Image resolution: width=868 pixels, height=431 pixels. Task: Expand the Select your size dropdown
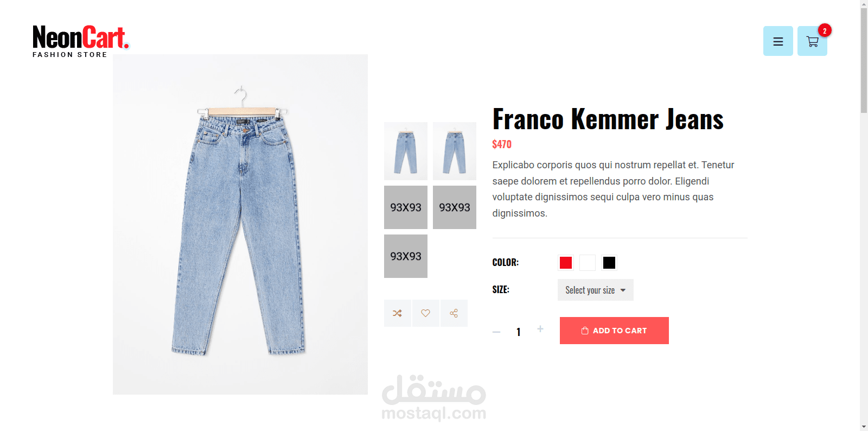pyautogui.click(x=596, y=290)
